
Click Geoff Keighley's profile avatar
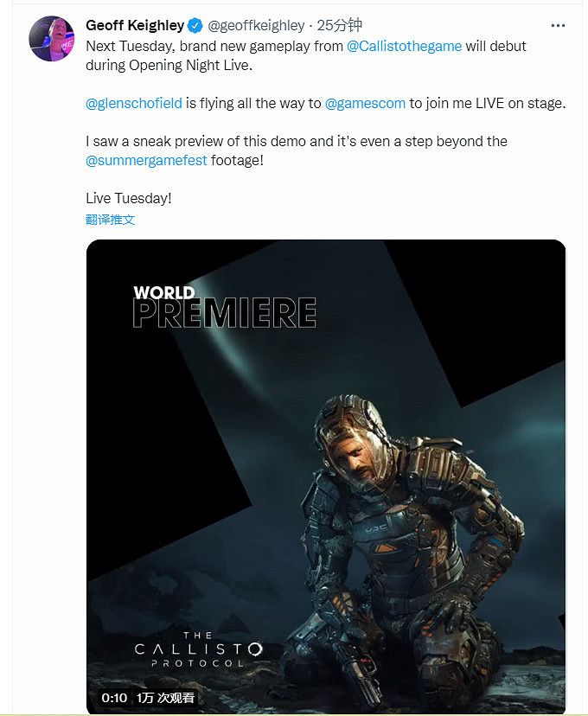(52, 39)
